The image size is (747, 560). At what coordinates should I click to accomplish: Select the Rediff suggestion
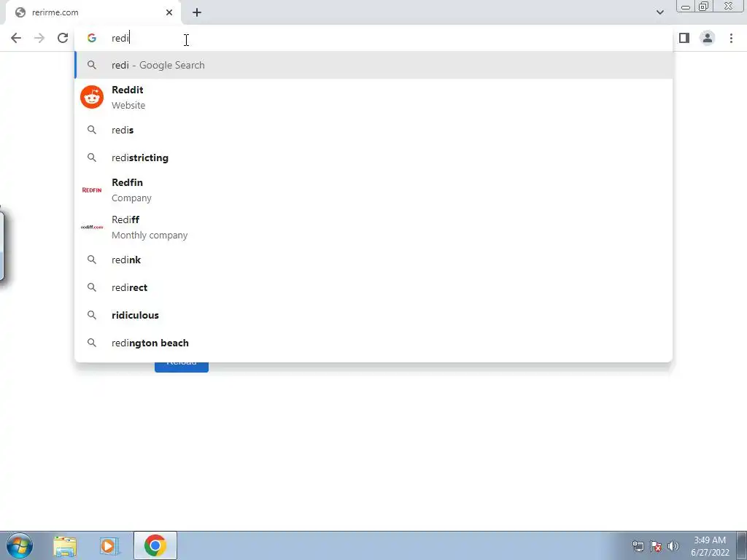point(373,227)
